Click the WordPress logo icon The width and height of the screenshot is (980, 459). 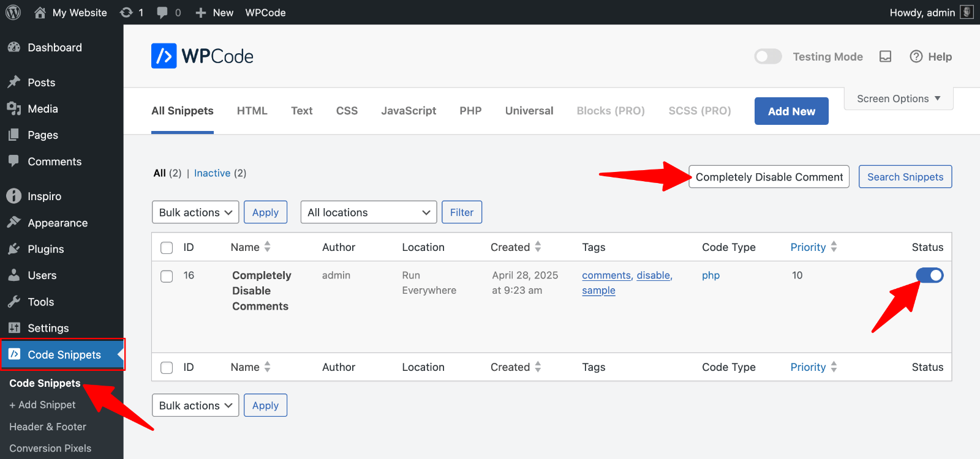coord(13,12)
